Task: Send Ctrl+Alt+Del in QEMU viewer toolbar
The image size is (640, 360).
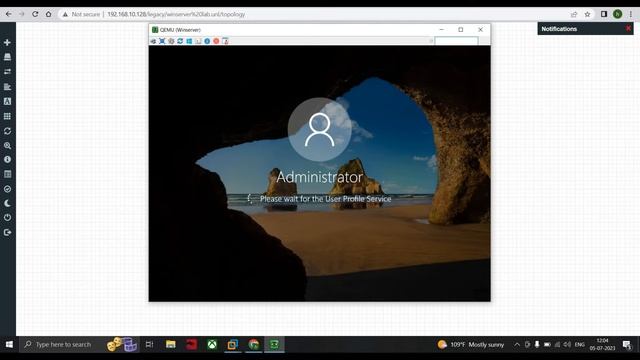Action: [x=153, y=41]
